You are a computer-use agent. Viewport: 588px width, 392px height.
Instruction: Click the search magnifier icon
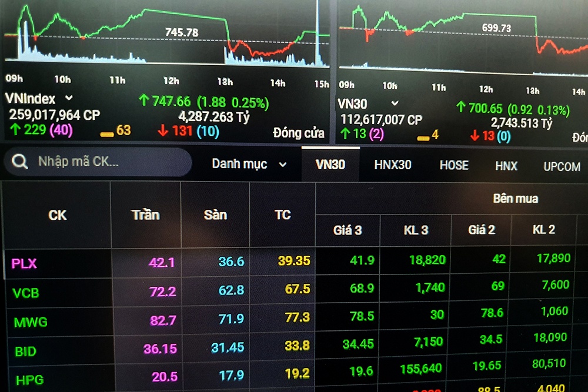click(x=20, y=162)
